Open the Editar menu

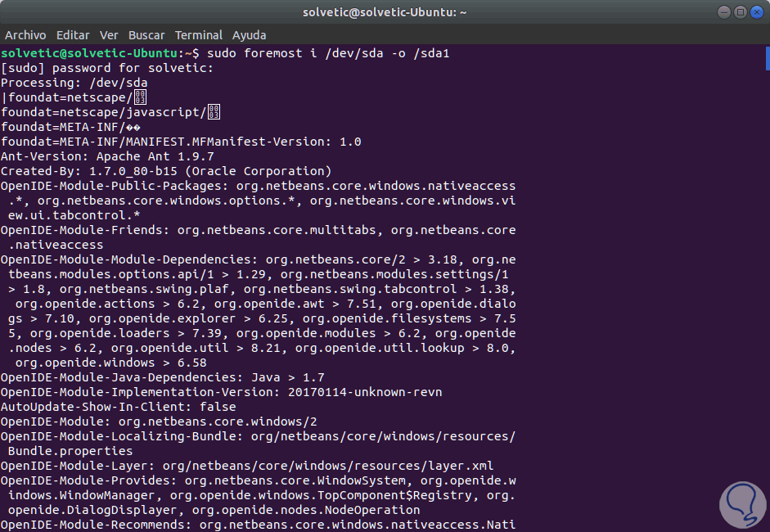click(x=73, y=35)
